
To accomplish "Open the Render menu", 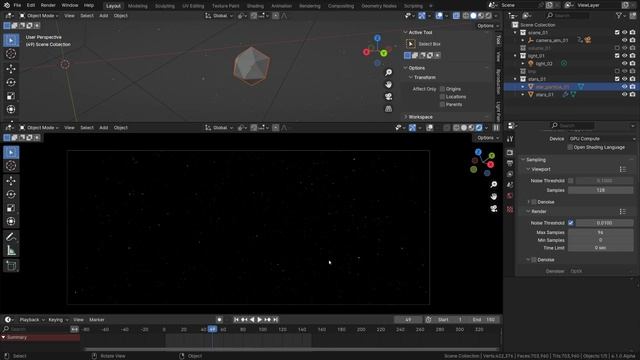I will pyautogui.click(x=48, y=5).
